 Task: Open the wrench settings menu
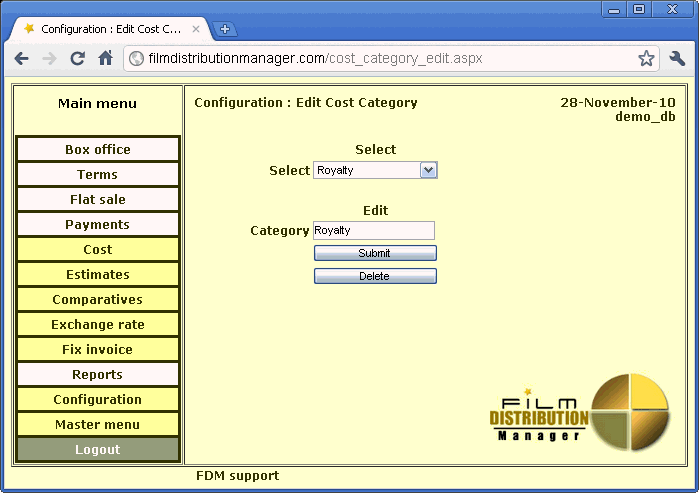(677, 58)
